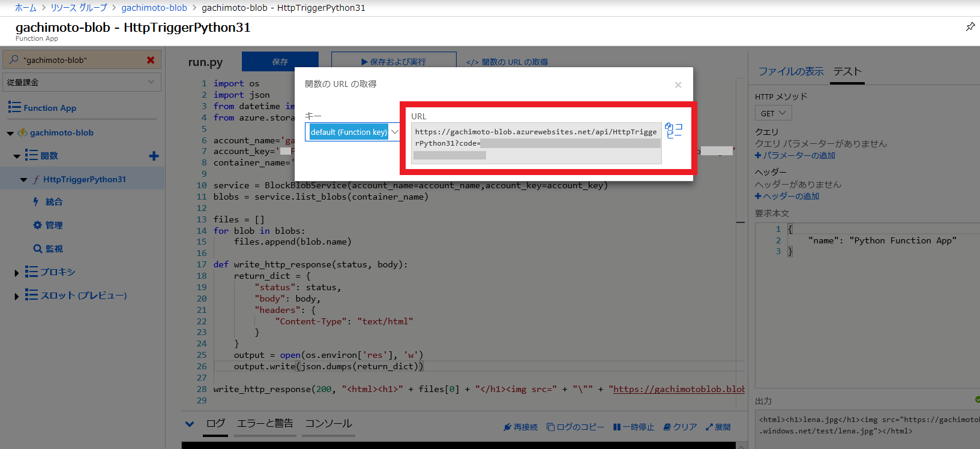Open the 従量課金 subscription dropdown

(82, 82)
